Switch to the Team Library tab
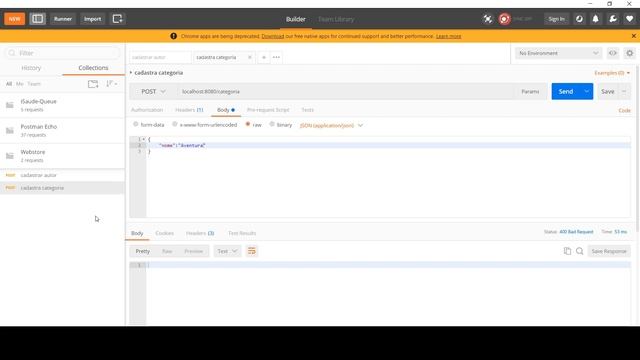Image resolution: width=640 pixels, height=360 pixels. [336, 19]
